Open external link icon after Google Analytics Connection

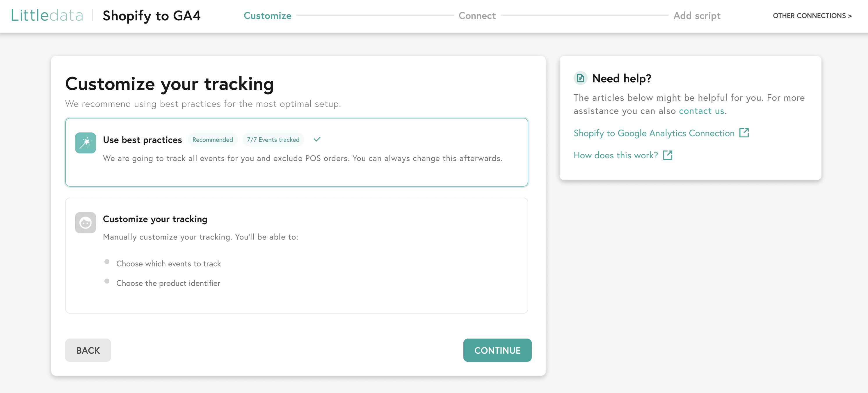click(x=744, y=133)
